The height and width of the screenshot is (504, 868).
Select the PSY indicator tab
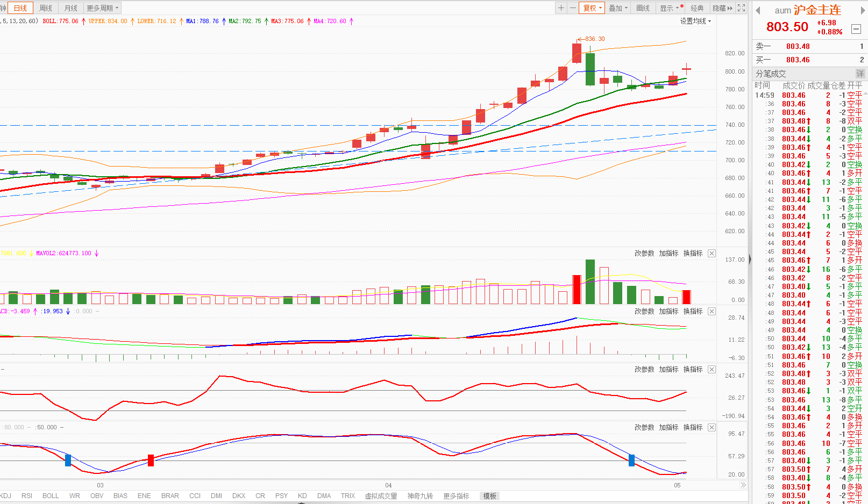tap(281, 496)
